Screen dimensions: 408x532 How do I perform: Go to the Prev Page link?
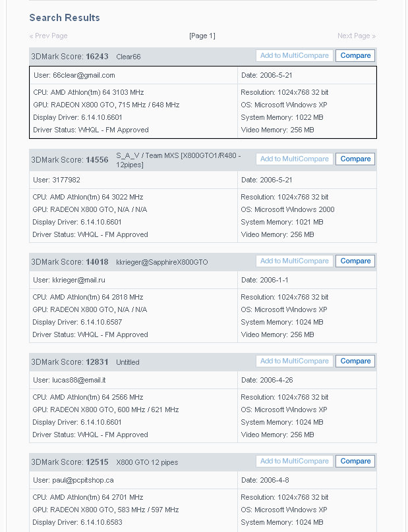[49, 36]
